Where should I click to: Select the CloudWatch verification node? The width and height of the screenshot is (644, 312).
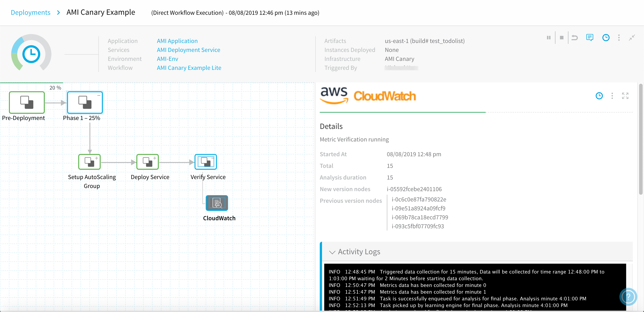coord(217,203)
